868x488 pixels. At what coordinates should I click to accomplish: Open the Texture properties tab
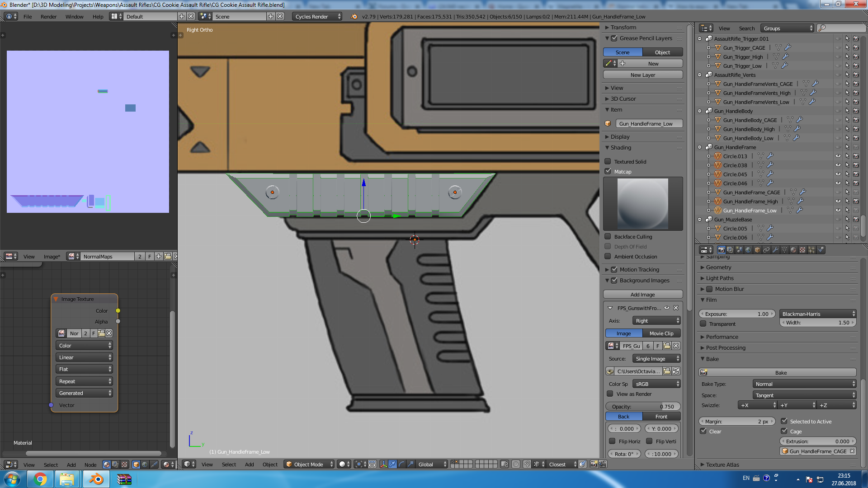802,250
